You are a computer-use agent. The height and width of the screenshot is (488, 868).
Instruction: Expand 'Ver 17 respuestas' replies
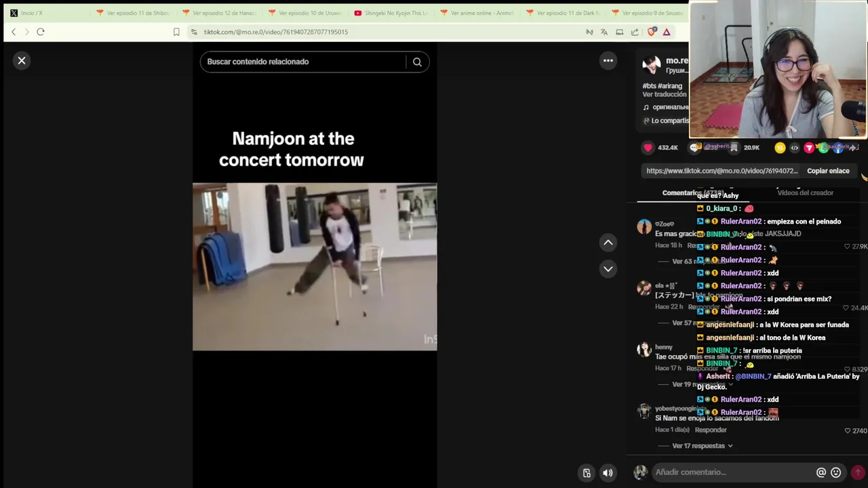[703, 446]
